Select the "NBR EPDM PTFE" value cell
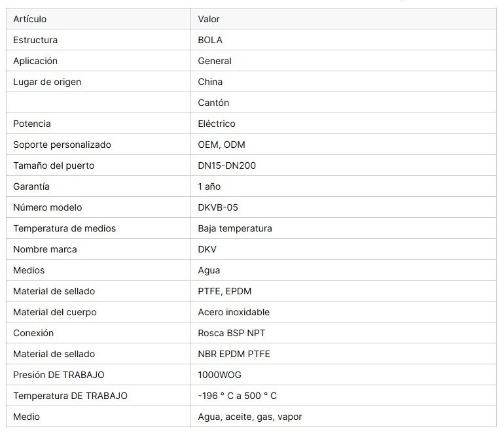Viewport: 504px width, 433px height. tap(234, 354)
